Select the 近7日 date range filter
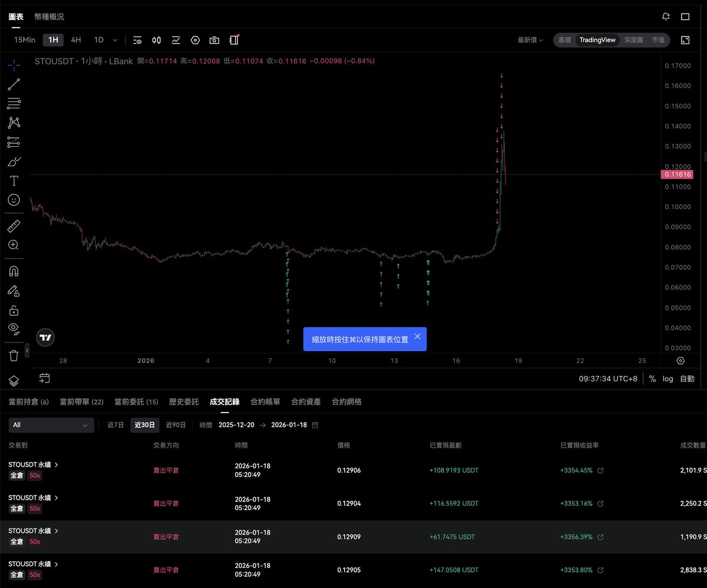The height and width of the screenshot is (588, 707). 115,425
